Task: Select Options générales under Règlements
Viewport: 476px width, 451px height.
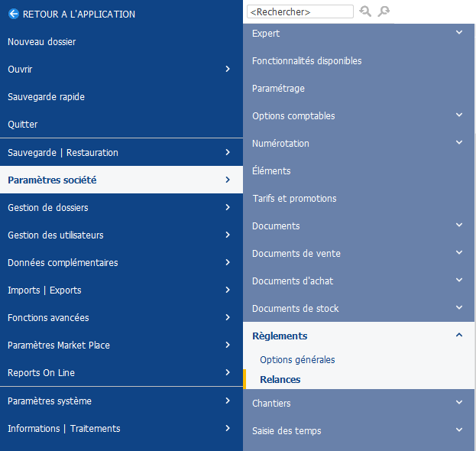Action: click(297, 359)
